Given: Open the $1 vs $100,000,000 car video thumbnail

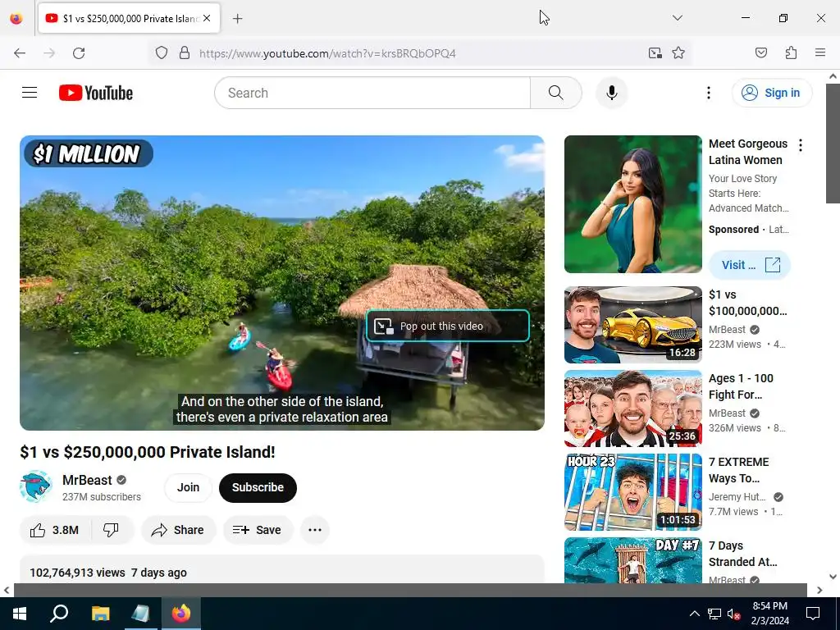Looking at the screenshot, I should click(x=632, y=325).
